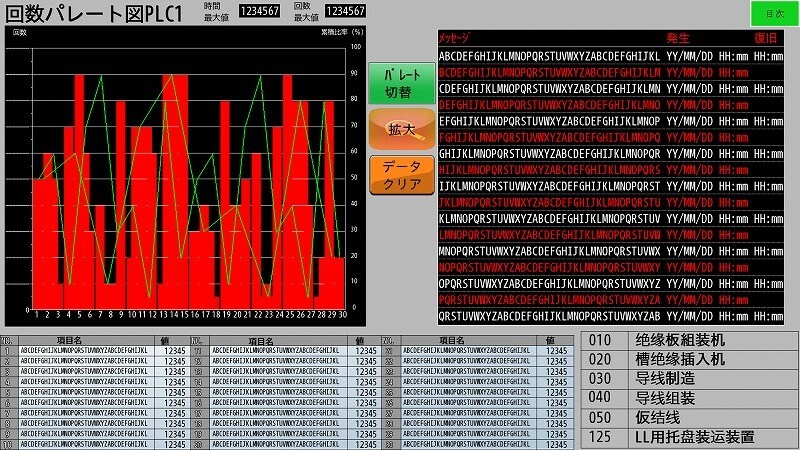Select station 020 槽绝缘插入机
The height and width of the screenshot is (450, 800).
click(x=689, y=359)
